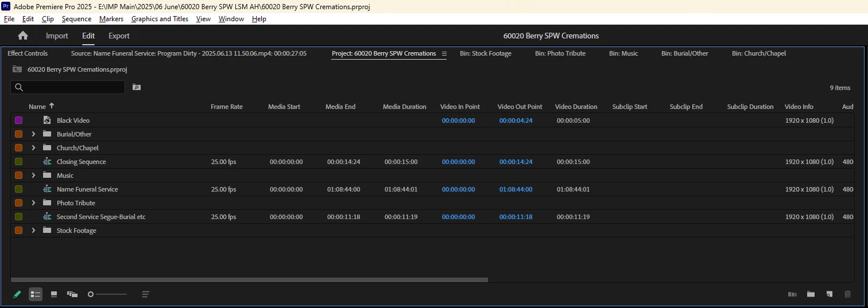The image size is (868, 308).
Task: Click the Find bin icon beside search
Action: (x=136, y=87)
